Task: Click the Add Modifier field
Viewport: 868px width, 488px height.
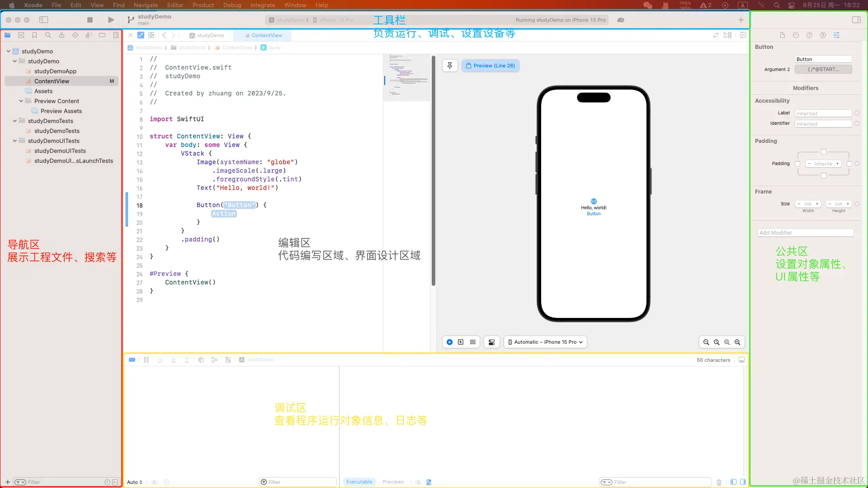Action: point(806,233)
